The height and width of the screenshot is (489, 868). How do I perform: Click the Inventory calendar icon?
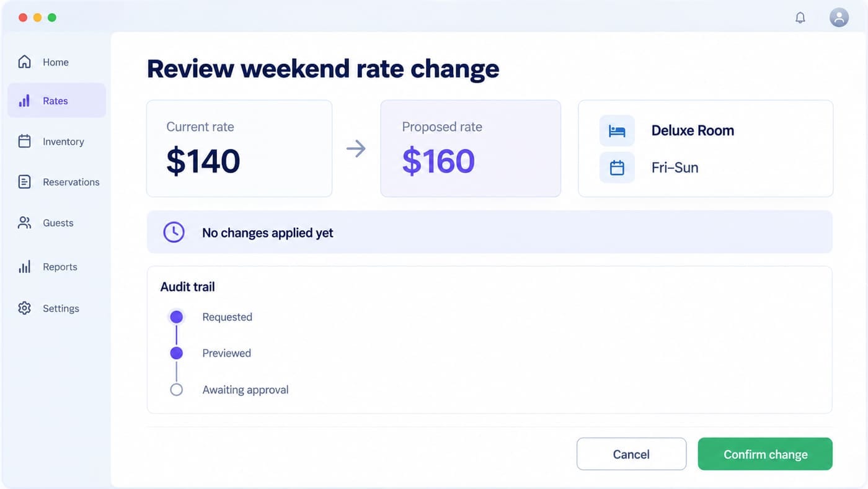coord(24,141)
